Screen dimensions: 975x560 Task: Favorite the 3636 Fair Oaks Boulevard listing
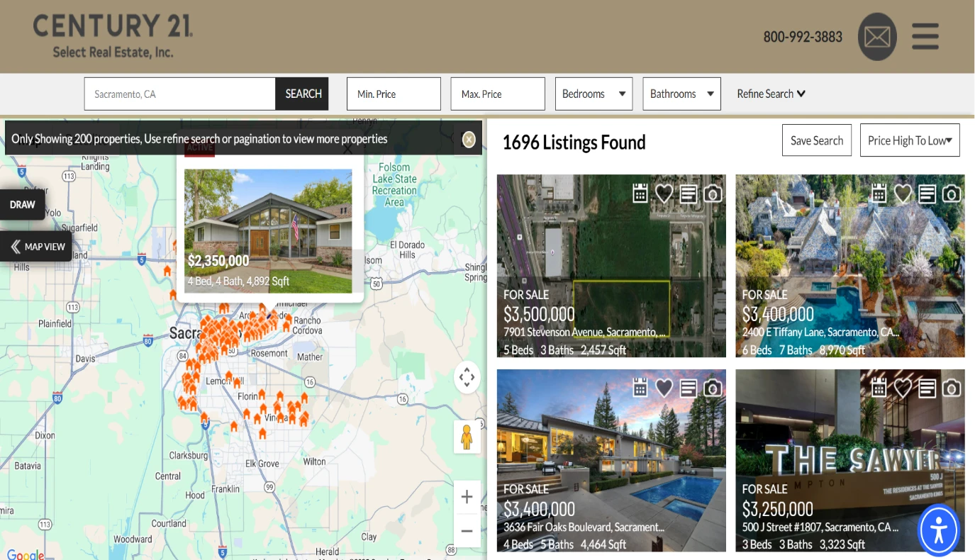point(664,387)
